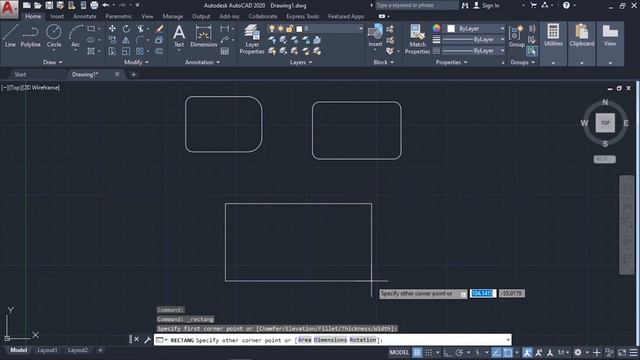Click the TOP face of the ViewCube

(605, 123)
